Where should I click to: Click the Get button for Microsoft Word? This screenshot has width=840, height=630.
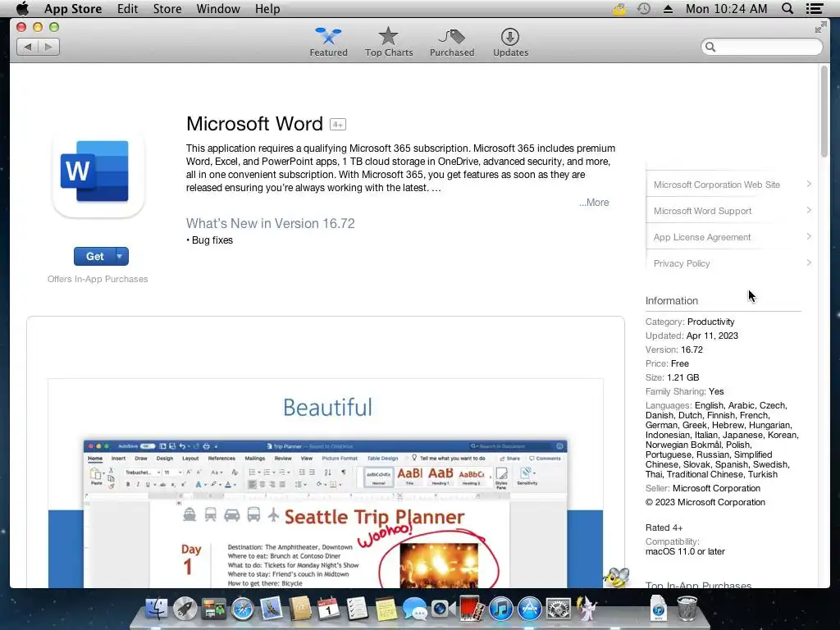(95, 257)
